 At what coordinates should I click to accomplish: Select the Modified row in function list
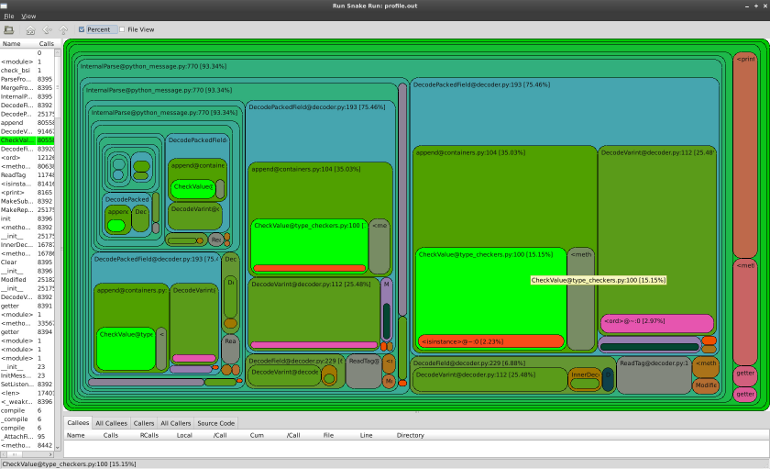click(27, 279)
